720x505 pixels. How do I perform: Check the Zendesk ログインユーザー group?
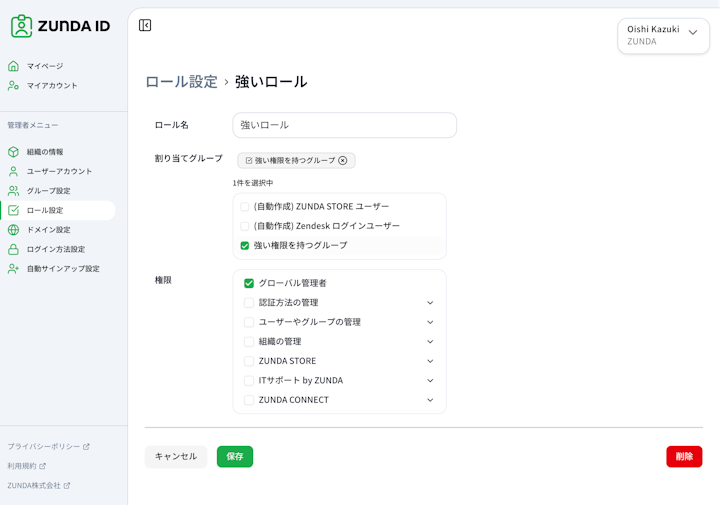tap(245, 226)
